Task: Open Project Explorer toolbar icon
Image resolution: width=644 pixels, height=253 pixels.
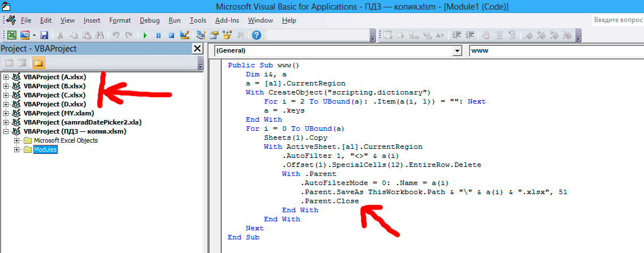Action: (x=201, y=35)
